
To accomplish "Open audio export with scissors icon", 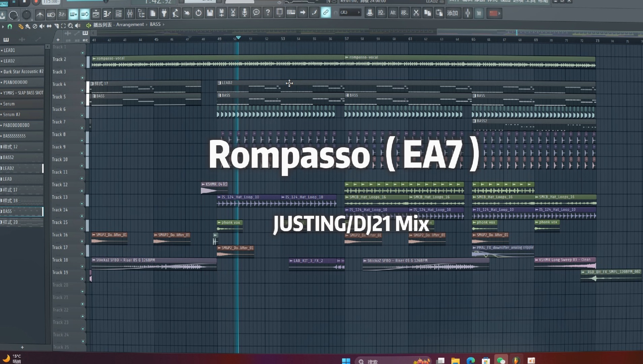I will click(233, 13).
